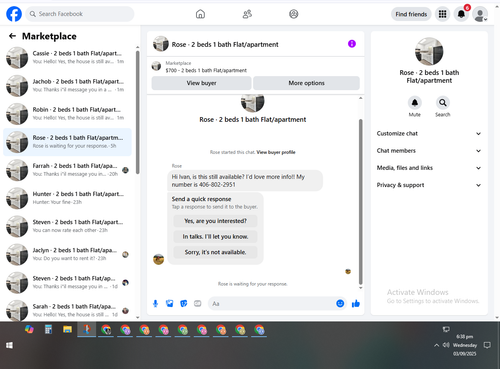Open Robin's apartment conversation
The image size is (500, 369).
(x=67, y=114)
